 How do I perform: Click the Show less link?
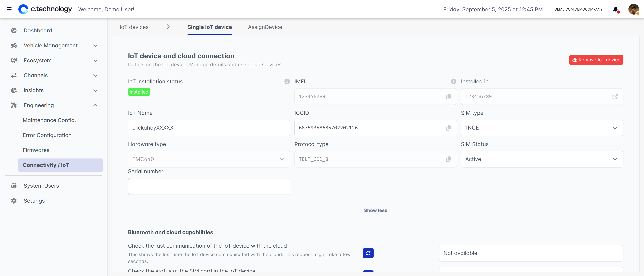pos(375,210)
